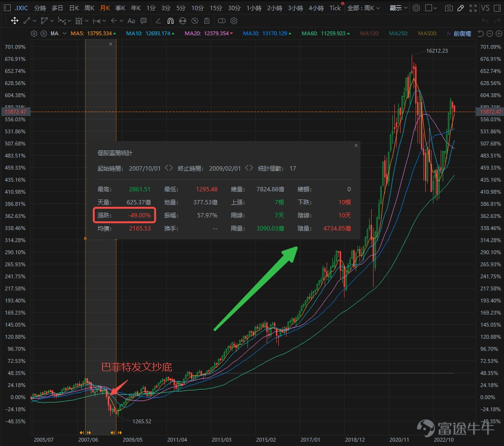Open drawing toolbar settings gear
The height and width of the screenshot is (446, 504).
coord(234,21)
